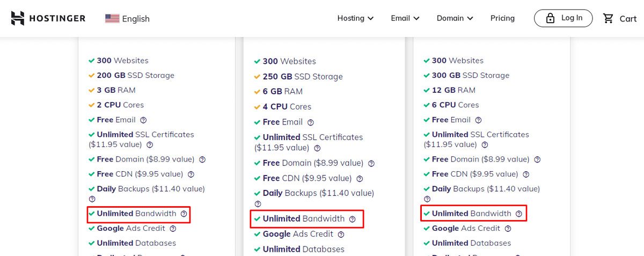Show Google Ads Credit help, middle plan
The image size is (644, 256).
341,235
